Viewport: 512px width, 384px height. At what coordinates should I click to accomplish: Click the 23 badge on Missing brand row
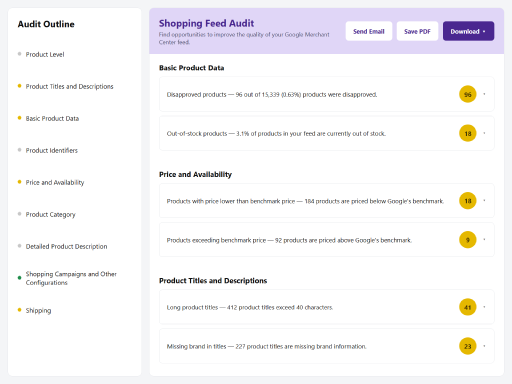coord(468,346)
